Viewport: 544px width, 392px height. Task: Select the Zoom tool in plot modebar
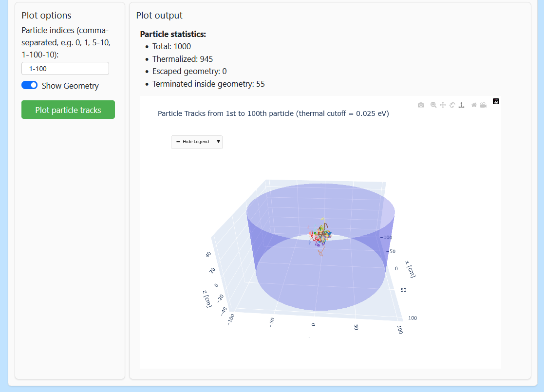[433, 105]
